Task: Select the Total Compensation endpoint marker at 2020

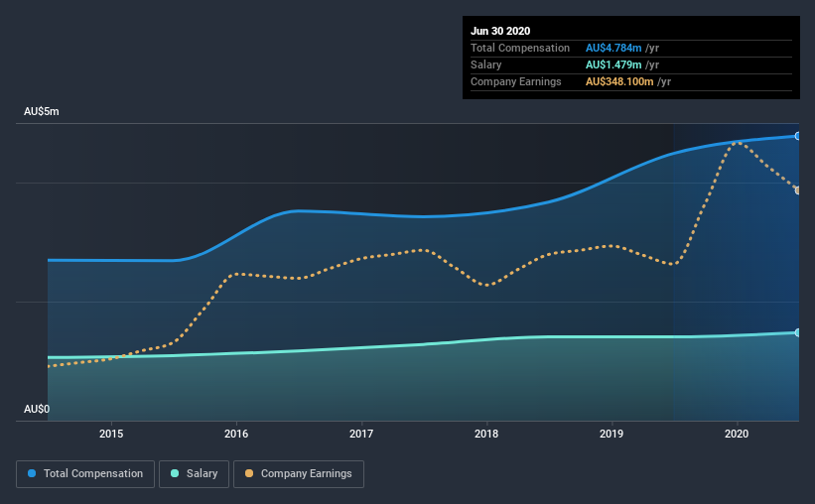Action: tap(798, 136)
